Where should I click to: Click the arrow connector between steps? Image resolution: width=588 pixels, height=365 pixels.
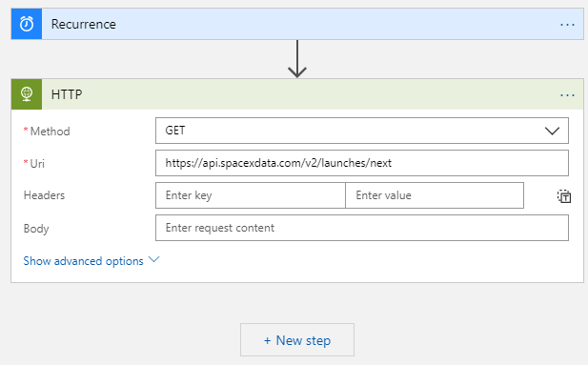297,59
